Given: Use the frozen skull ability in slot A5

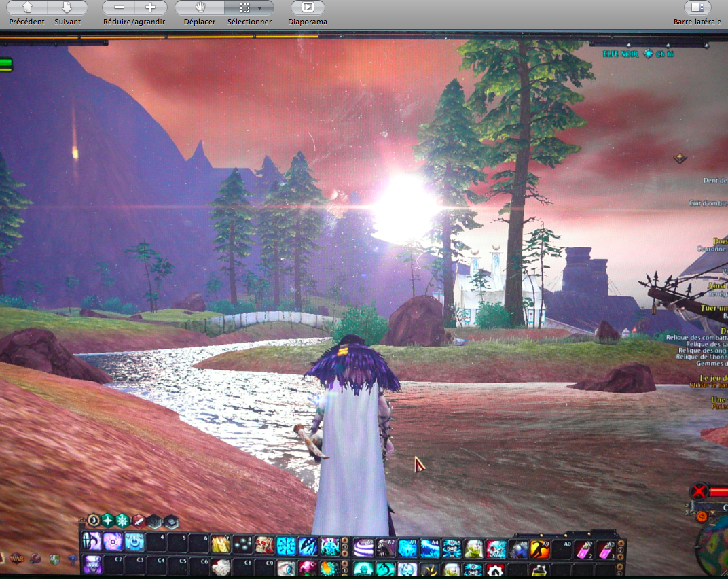Looking at the screenshot, I should pyautogui.click(x=452, y=549).
